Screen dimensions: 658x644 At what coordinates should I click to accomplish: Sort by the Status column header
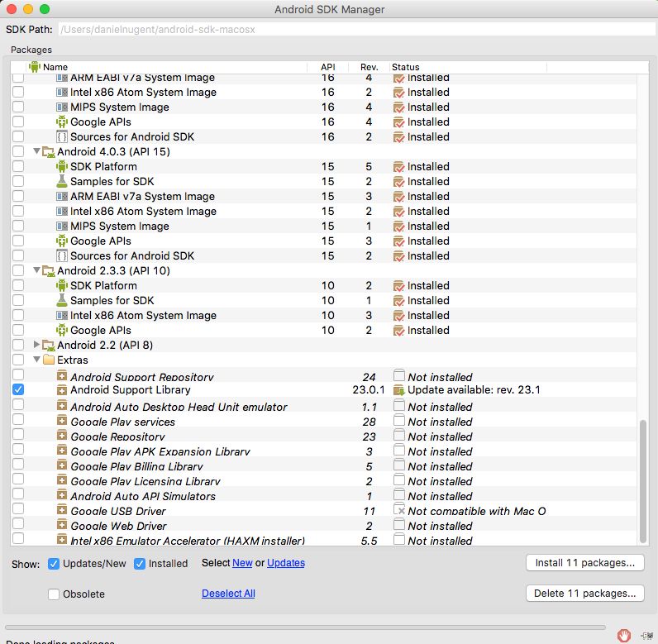468,67
